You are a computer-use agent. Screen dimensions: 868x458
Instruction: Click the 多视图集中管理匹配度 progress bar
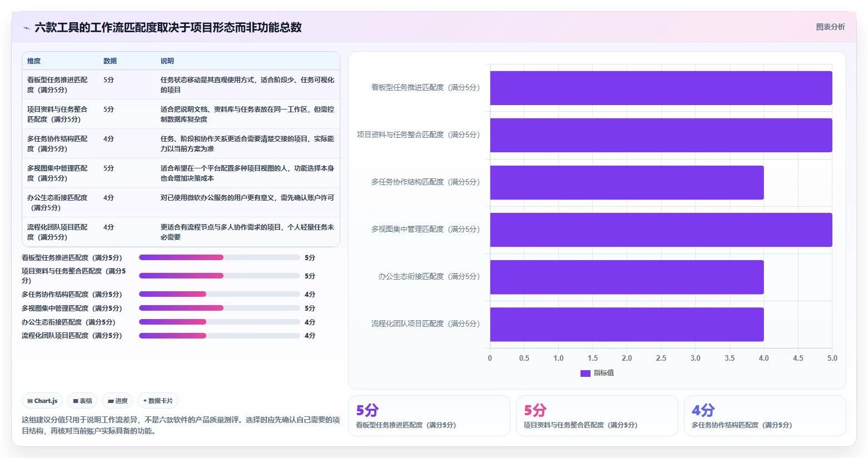220,308
